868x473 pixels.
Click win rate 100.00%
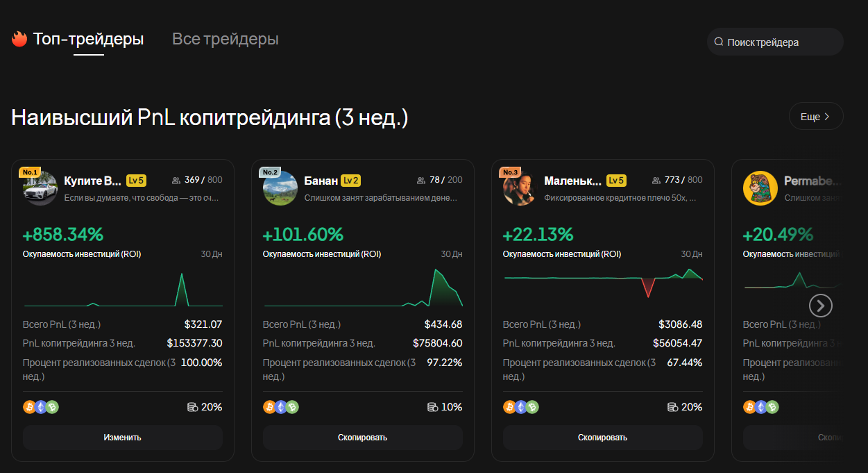[x=201, y=363]
